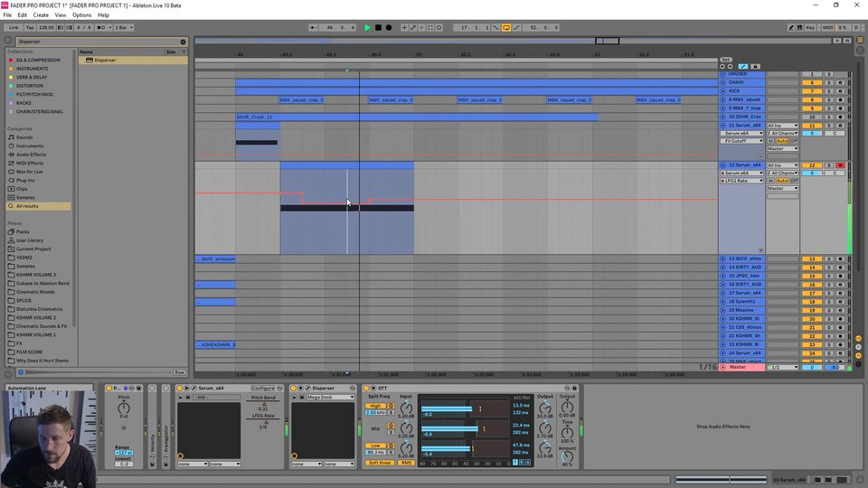Open Disperser Mega Donk preset dropdown
The width and height of the screenshot is (868, 488).
tap(331, 398)
